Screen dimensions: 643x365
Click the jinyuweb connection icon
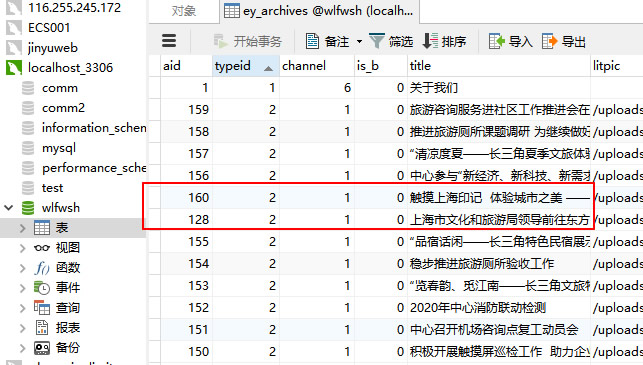[14, 48]
